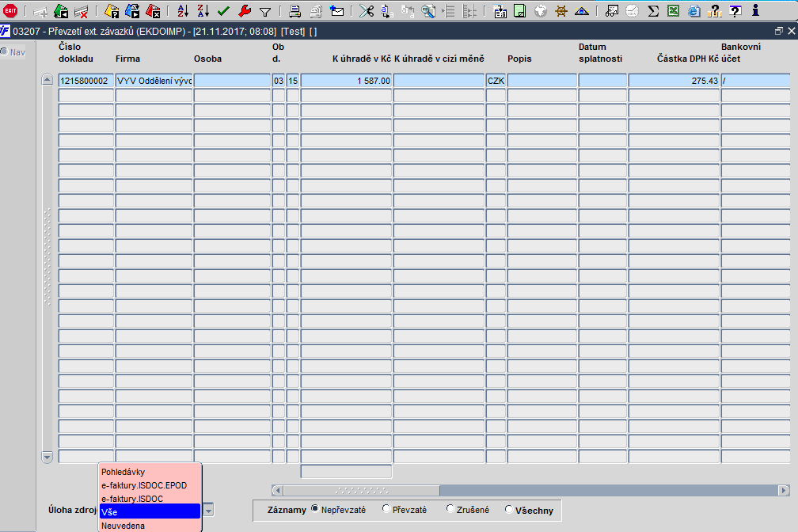The image size is (798, 532).
Task: Click the 275.43 DPH amount cell
Action: pyautogui.click(x=674, y=81)
